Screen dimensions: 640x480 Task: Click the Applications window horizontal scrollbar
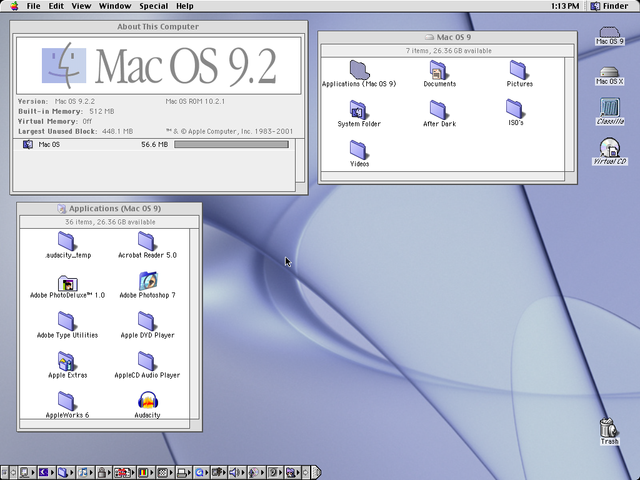tap(105, 424)
